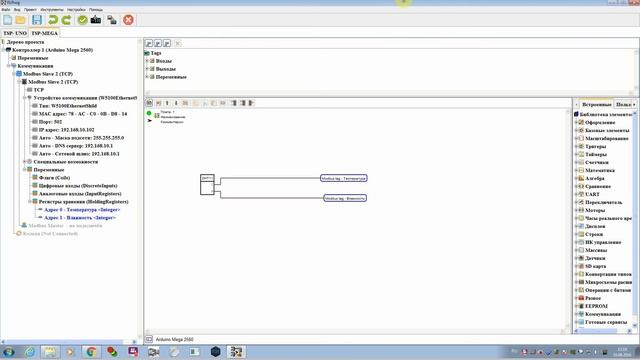640x360 pixels.
Task: Select Аналоговые входы (InputRegisters) item
Action: [x=80, y=194]
